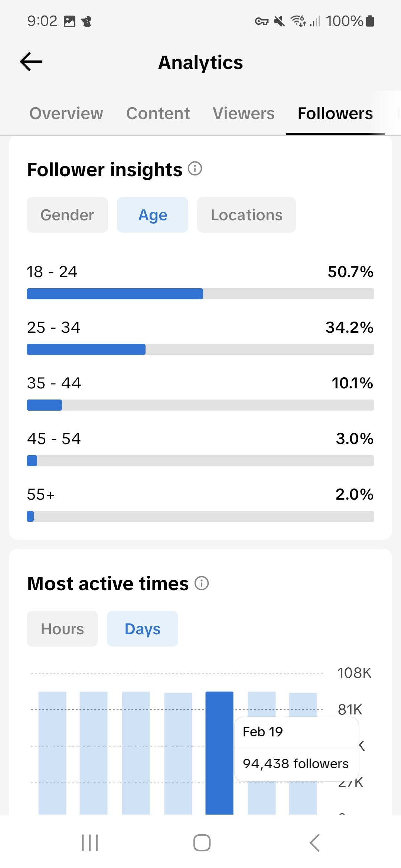
Task: Tap the 18 - 24 age progress bar
Action: point(200,294)
